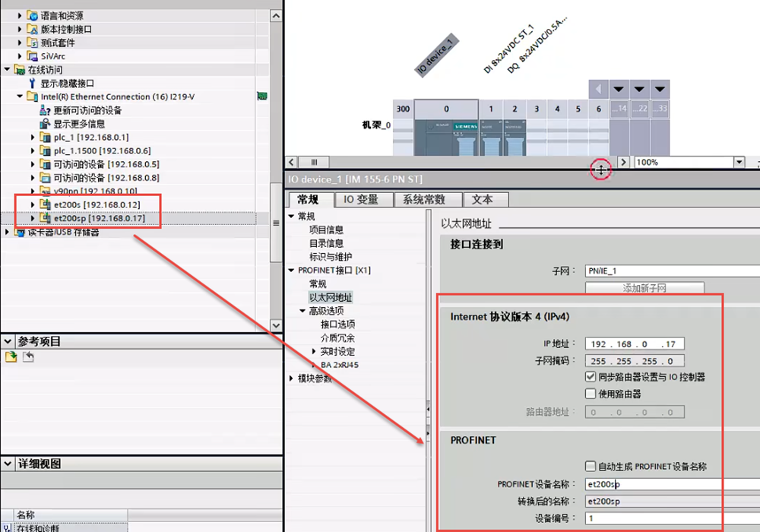Image resolution: width=760 pixels, height=532 pixels.
Task: Collapse the 参考项目 panel
Action: (x=8, y=342)
